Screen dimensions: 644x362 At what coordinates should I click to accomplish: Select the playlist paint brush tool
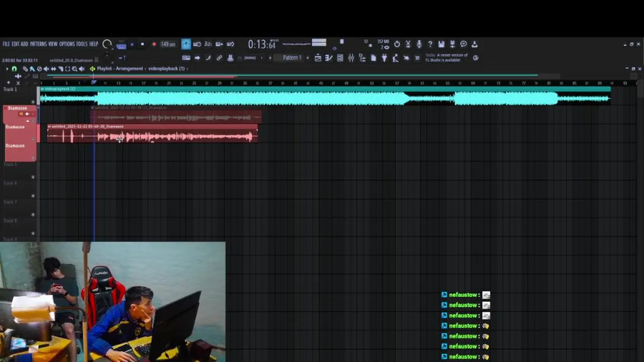(32, 69)
